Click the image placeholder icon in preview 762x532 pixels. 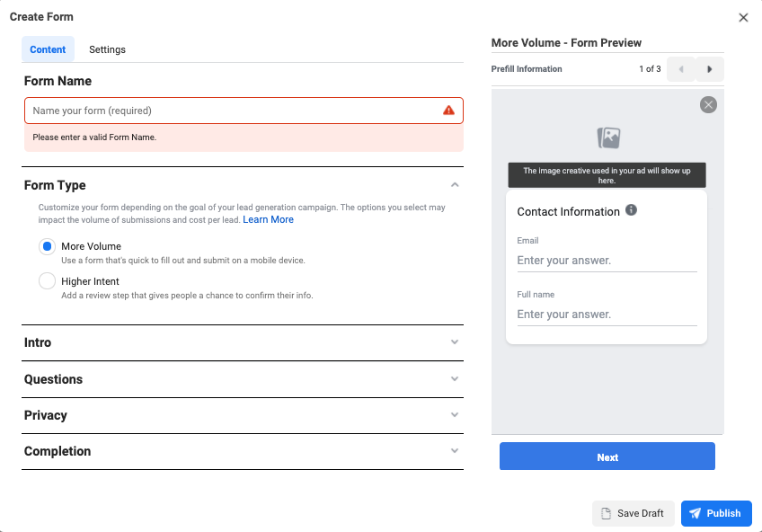pyautogui.click(x=609, y=137)
